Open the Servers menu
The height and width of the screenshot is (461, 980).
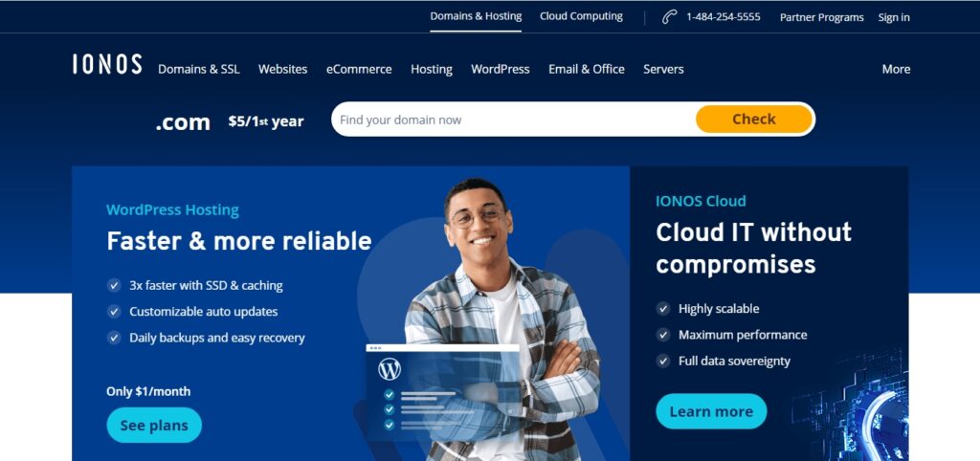(x=663, y=69)
